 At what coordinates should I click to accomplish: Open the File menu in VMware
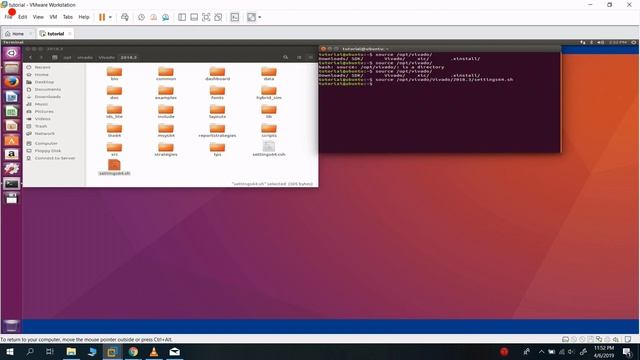tap(8, 17)
